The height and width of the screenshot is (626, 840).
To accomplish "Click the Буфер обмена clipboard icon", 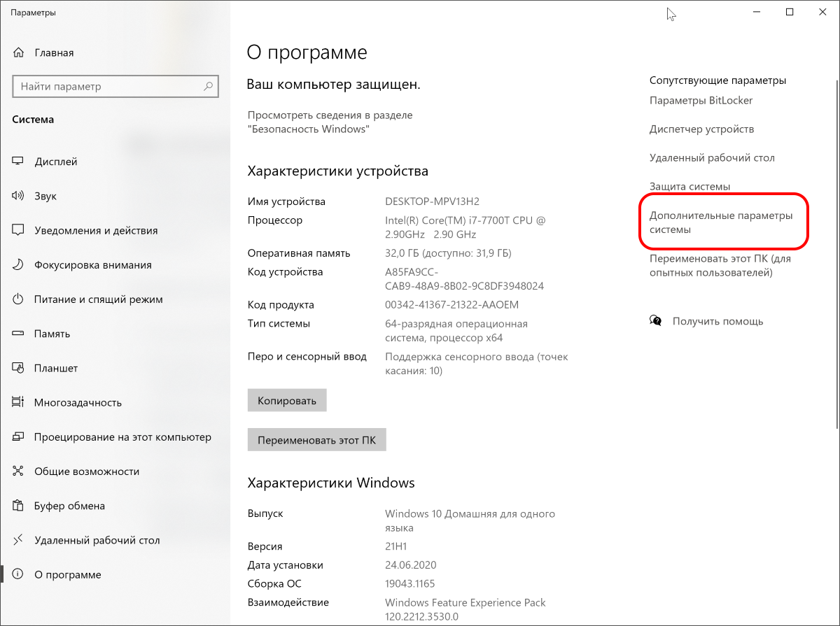I will [18, 506].
